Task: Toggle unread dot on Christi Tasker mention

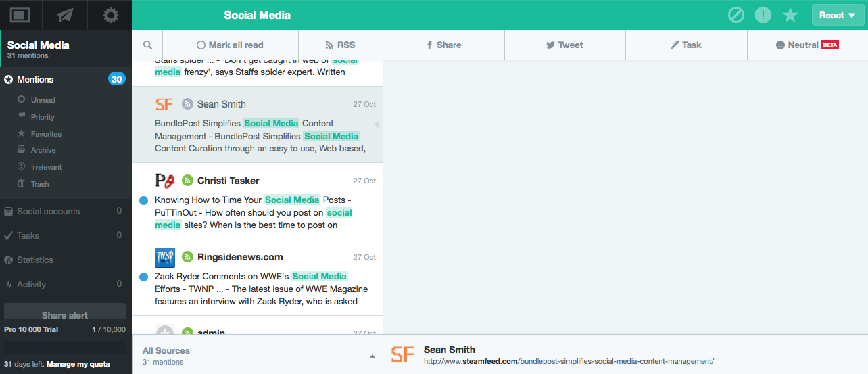Action: pos(143,200)
